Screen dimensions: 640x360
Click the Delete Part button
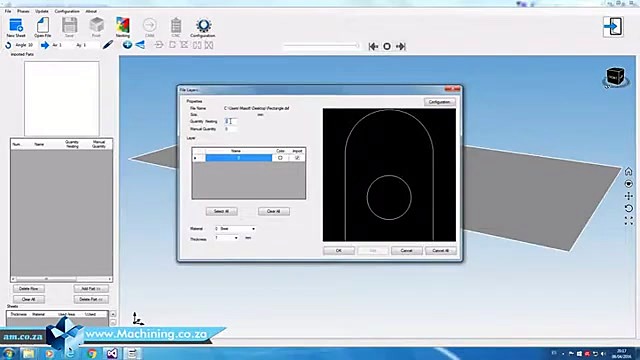coord(91,299)
